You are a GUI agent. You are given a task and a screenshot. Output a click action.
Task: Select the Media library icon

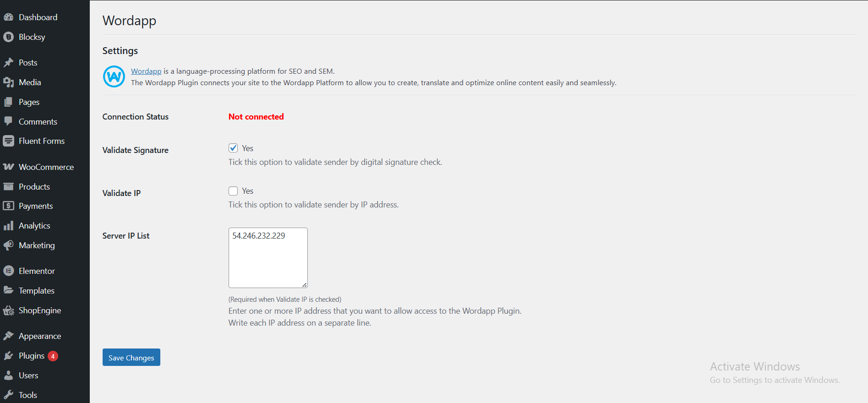pos(9,82)
